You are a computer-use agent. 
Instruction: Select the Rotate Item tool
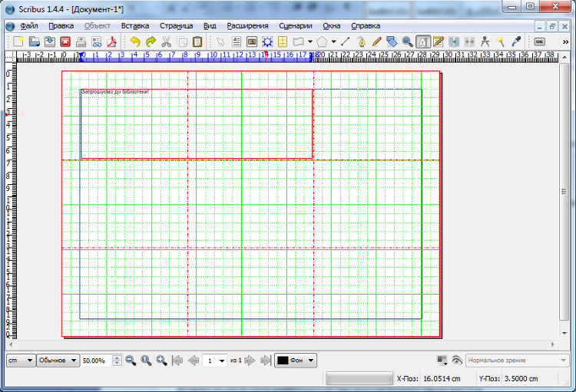(392, 41)
